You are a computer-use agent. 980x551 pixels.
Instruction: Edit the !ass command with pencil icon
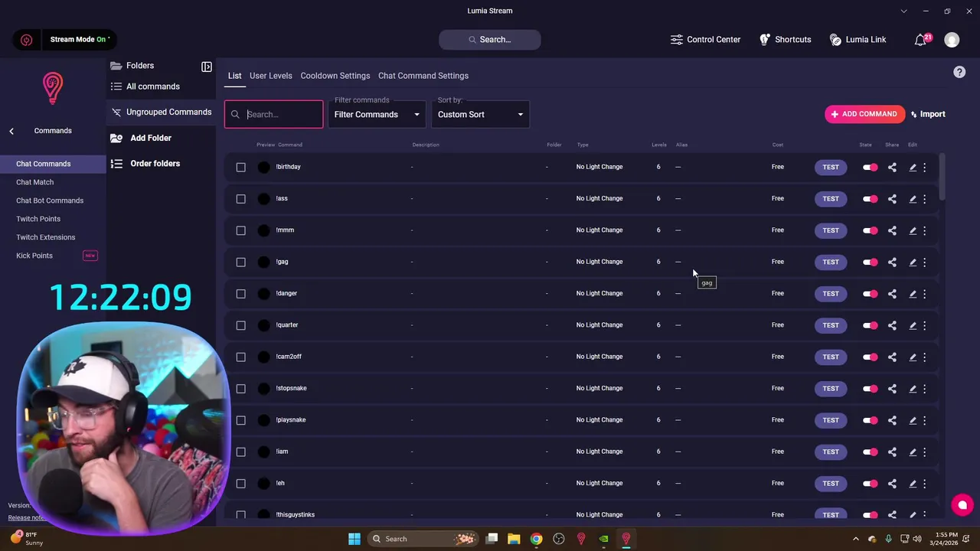point(913,199)
